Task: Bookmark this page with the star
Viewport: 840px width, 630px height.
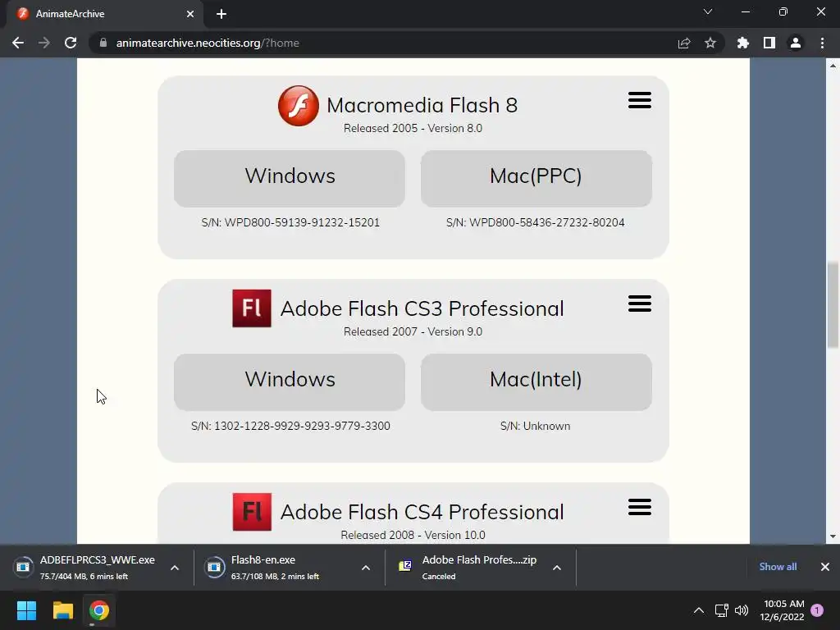Action: pos(710,43)
